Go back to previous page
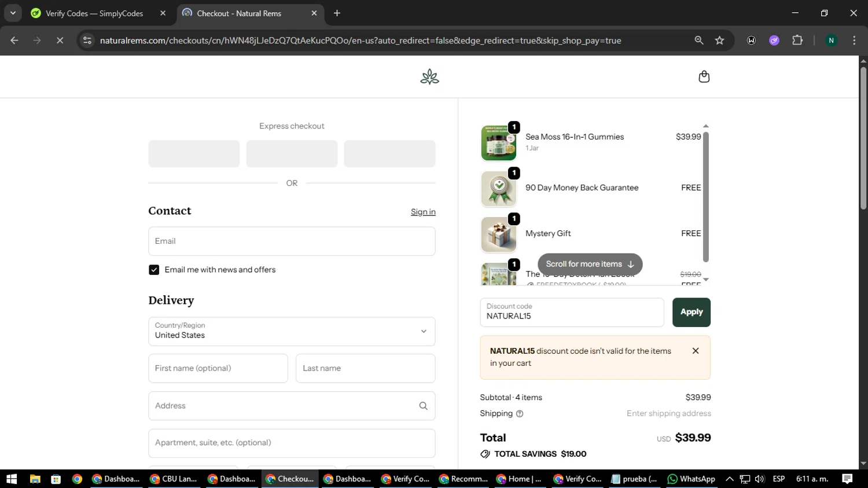This screenshot has width=868, height=488. pos(14,41)
